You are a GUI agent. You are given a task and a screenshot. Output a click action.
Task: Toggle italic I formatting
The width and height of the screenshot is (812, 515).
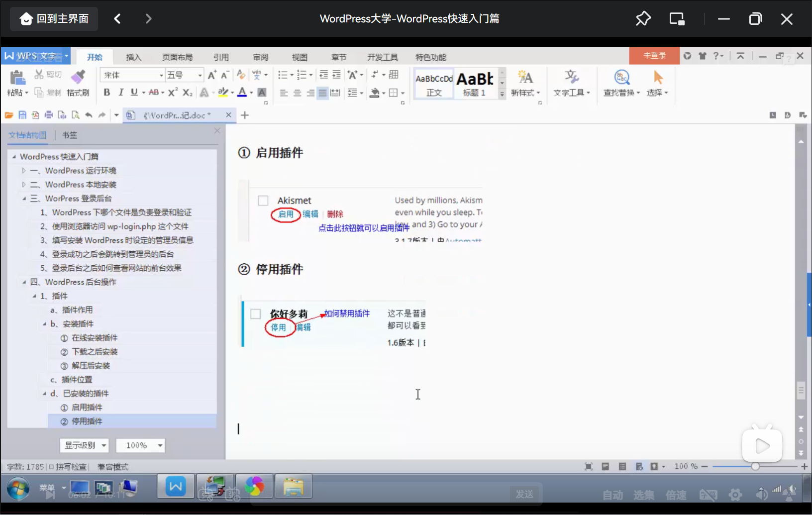[x=120, y=93]
